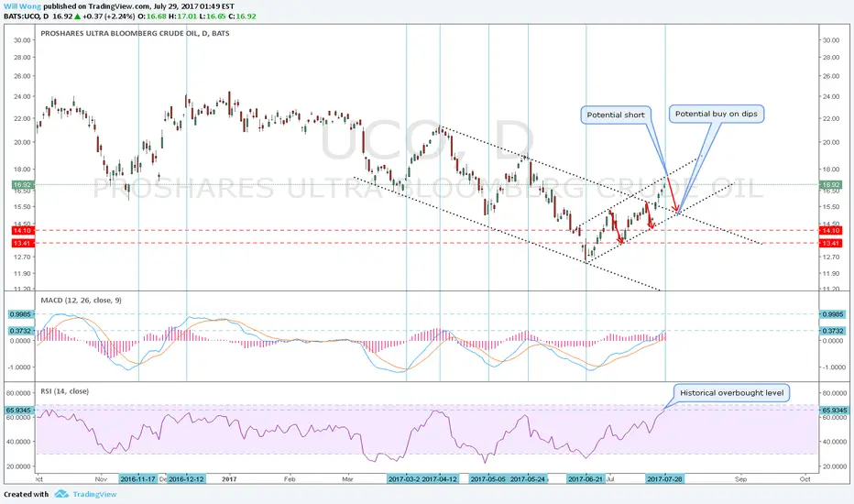
Task: Select the Potential short callout label
Action: click(616, 115)
